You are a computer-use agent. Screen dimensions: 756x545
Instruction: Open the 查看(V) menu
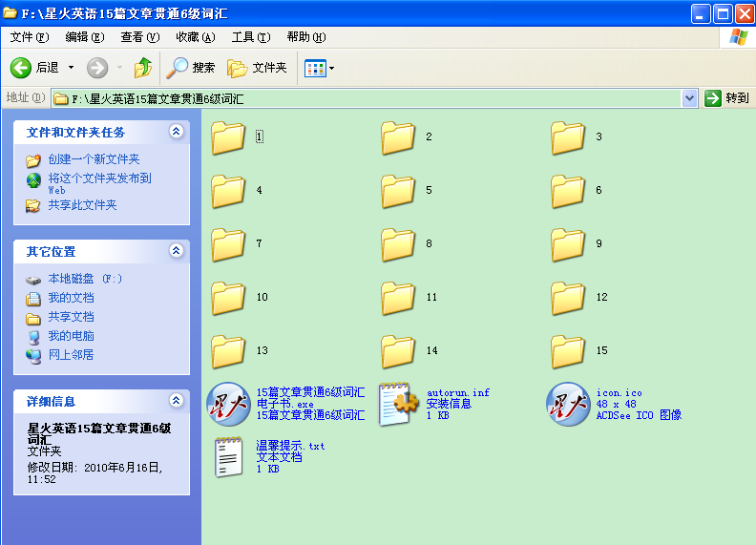pos(139,37)
